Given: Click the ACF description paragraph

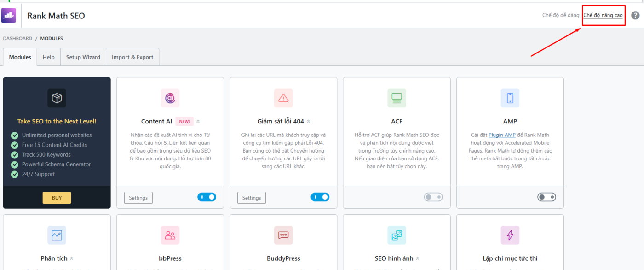Looking at the screenshot, I should tap(397, 151).
